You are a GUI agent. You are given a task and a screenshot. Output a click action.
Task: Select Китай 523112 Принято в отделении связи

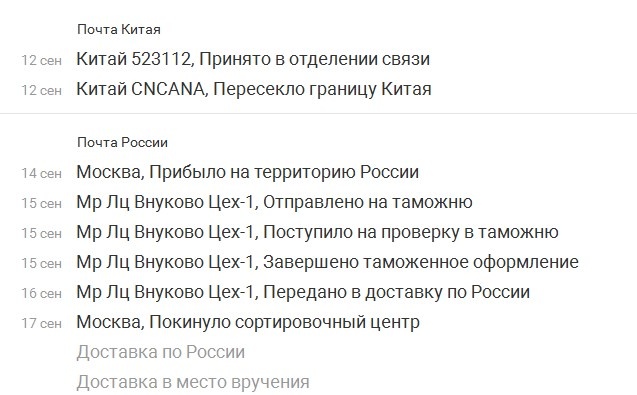point(253,59)
